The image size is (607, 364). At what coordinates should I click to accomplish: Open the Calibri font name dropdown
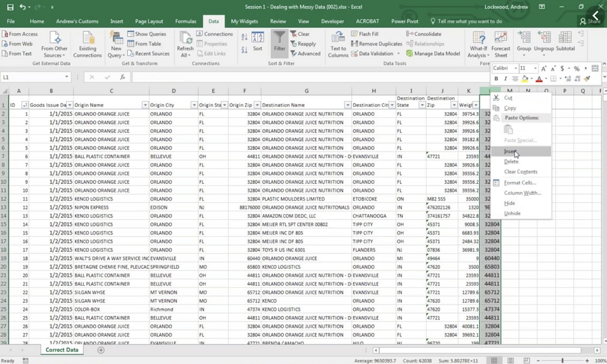pos(515,68)
